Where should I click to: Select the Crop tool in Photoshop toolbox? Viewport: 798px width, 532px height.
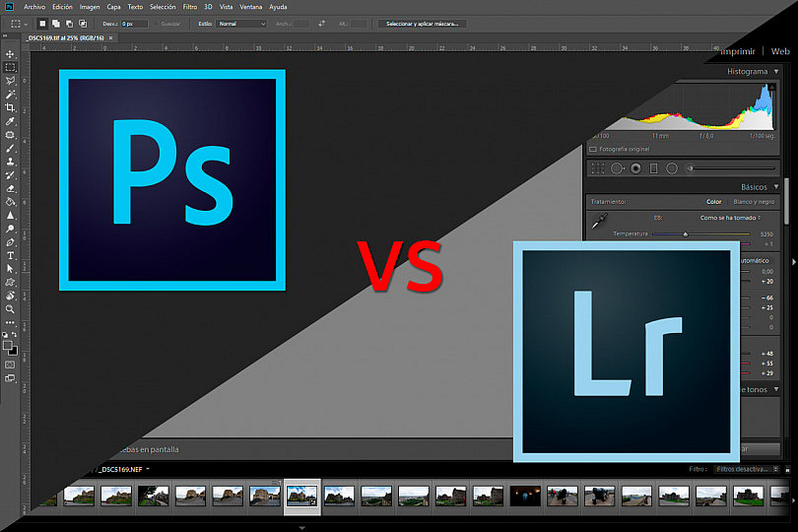pos(10,107)
